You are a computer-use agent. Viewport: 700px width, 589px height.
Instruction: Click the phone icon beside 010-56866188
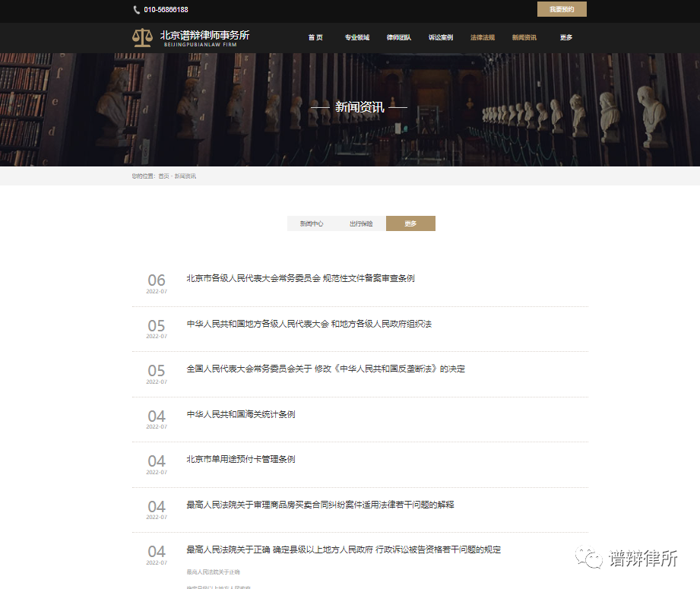(137, 10)
